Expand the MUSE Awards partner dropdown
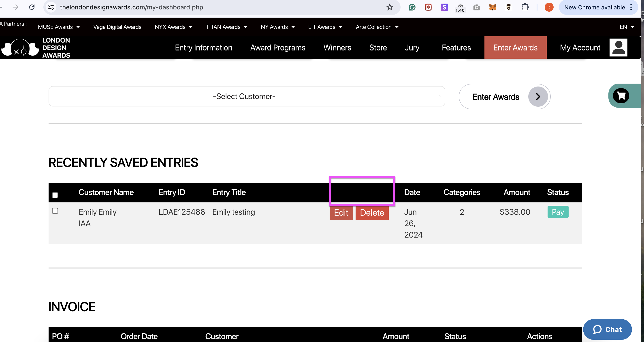This screenshot has height=342, width=644. tap(59, 27)
